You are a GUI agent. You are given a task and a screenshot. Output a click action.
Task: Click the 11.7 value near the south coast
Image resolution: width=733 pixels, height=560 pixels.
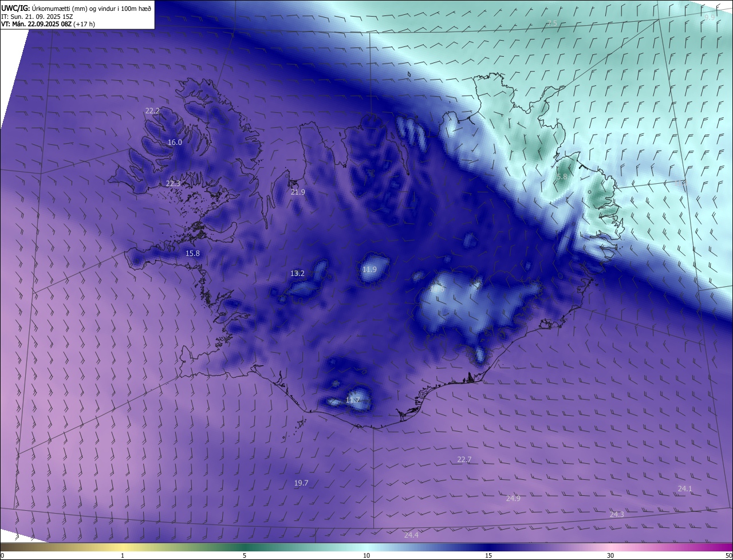353,400
